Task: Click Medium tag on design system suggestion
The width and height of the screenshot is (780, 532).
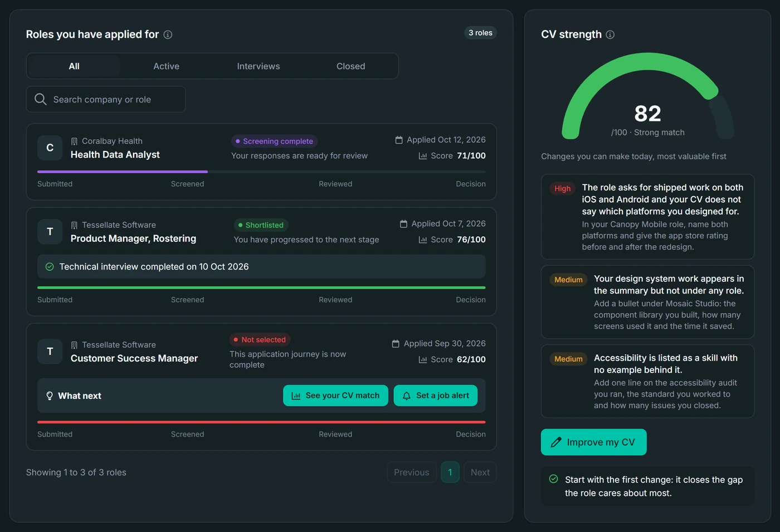Action: click(x=568, y=280)
